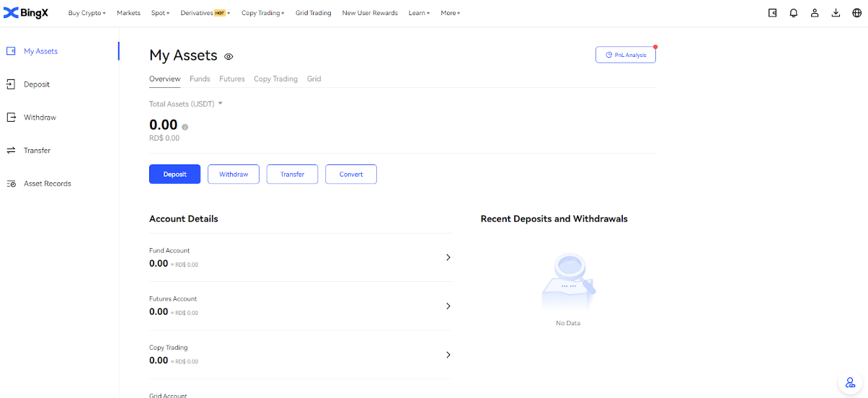This screenshot has height=398, width=868.
Task: Select Withdraw in the left sidebar
Action: tap(40, 118)
